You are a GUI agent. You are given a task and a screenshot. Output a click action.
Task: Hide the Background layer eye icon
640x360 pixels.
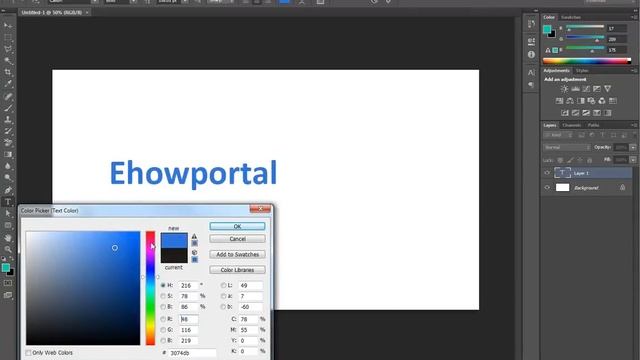tap(547, 188)
